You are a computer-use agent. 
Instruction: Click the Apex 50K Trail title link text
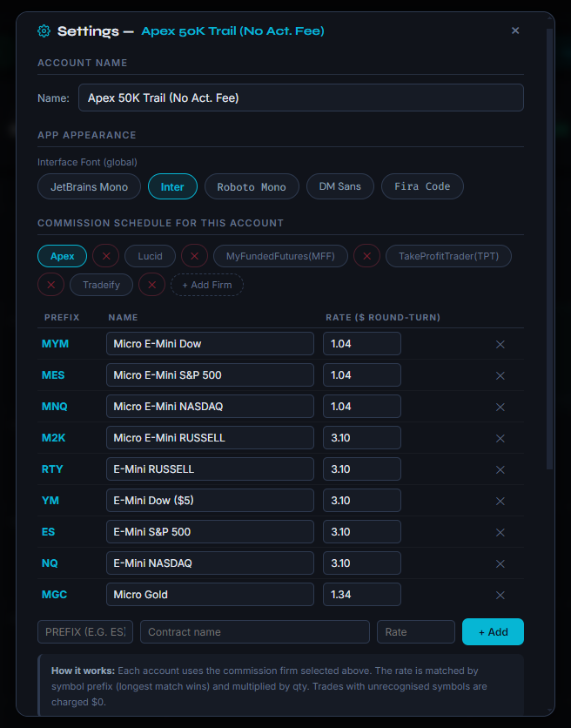[232, 31]
